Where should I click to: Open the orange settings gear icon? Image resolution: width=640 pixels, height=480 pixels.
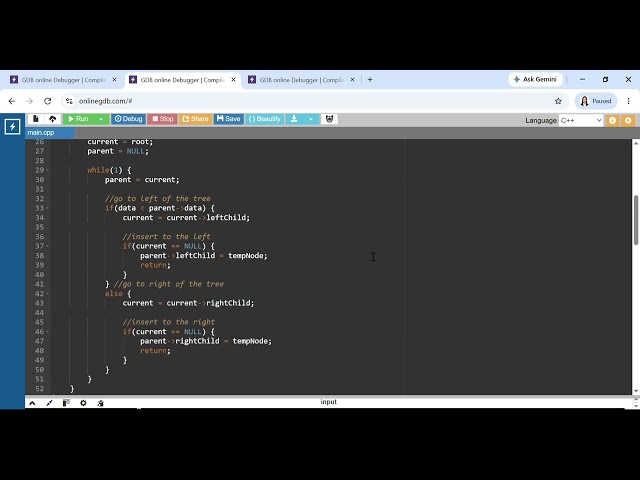[628, 120]
